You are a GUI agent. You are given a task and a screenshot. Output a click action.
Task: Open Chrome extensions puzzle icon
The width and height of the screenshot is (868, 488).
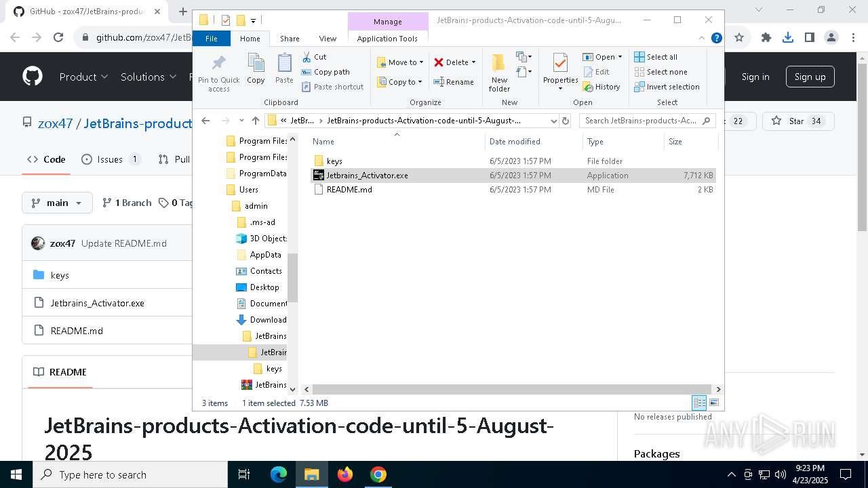[766, 38]
